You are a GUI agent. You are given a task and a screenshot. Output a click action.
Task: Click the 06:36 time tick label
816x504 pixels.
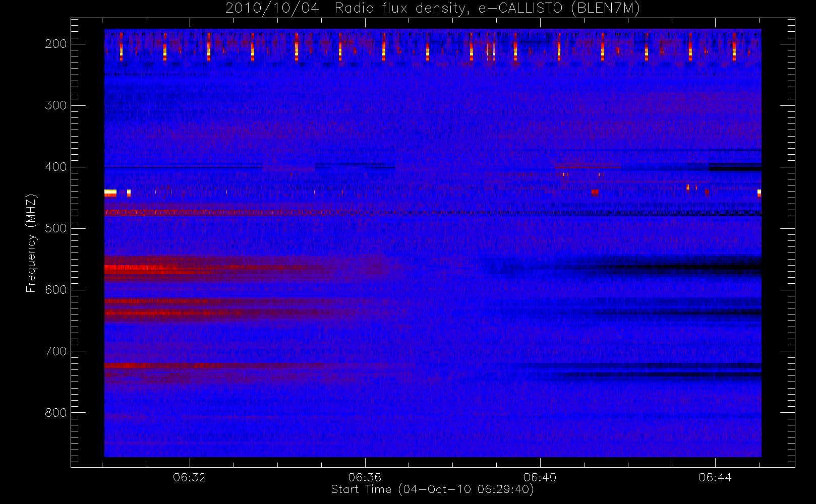(365, 477)
